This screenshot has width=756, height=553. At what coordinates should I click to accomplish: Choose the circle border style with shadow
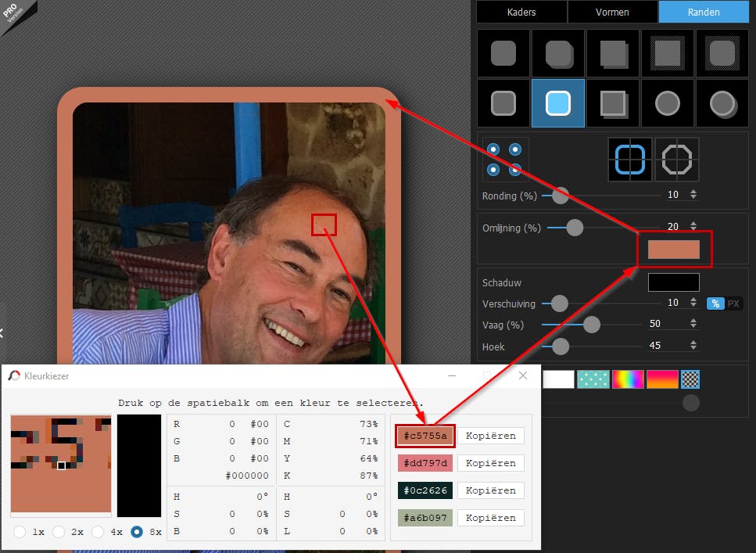pos(722,103)
